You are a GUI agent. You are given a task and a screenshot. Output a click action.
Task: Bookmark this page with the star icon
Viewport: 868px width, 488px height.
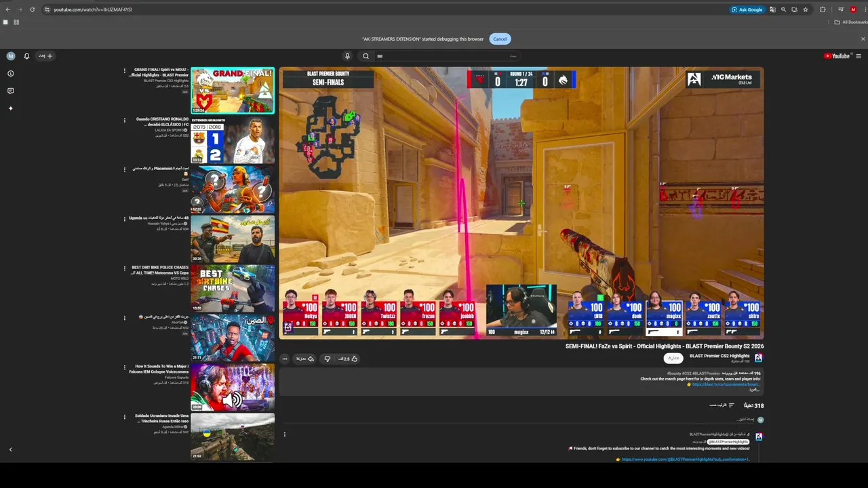click(x=806, y=9)
